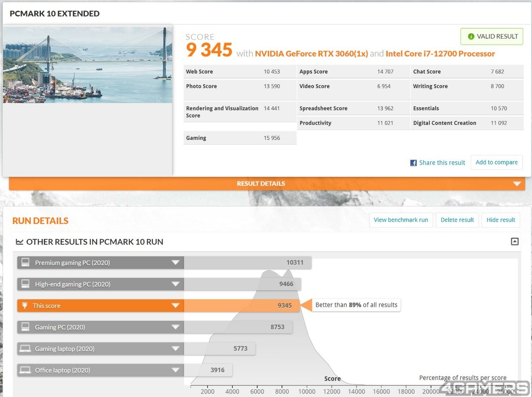Click the Writing Score label
The height and width of the screenshot is (397, 532).
[431, 86]
